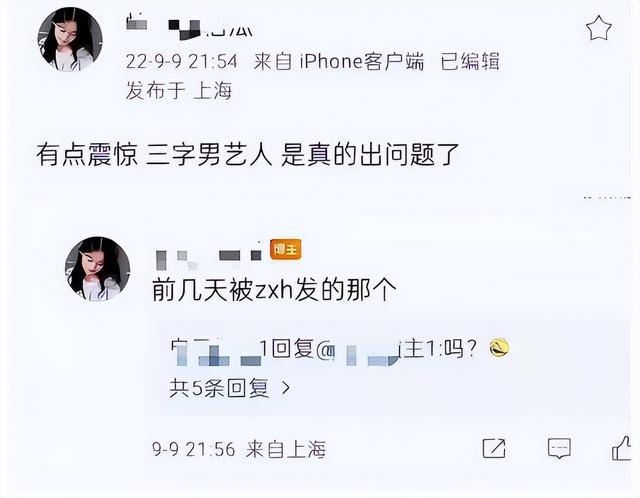The image size is (640, 498).
Task: Tap the 发布于 上海 location text
Action: tap(179, 91)
